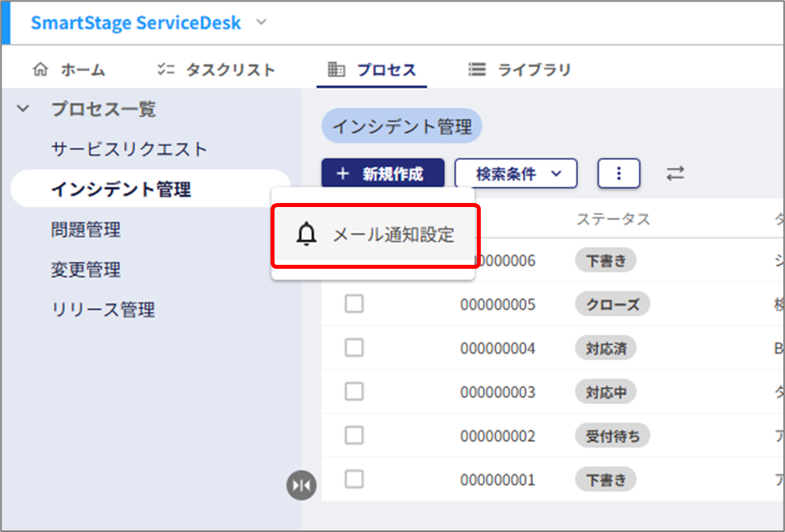Image resolution: width=785 pixels, height=532 pixels.
Task: Click the process building icon
Action: click(336, 70)
